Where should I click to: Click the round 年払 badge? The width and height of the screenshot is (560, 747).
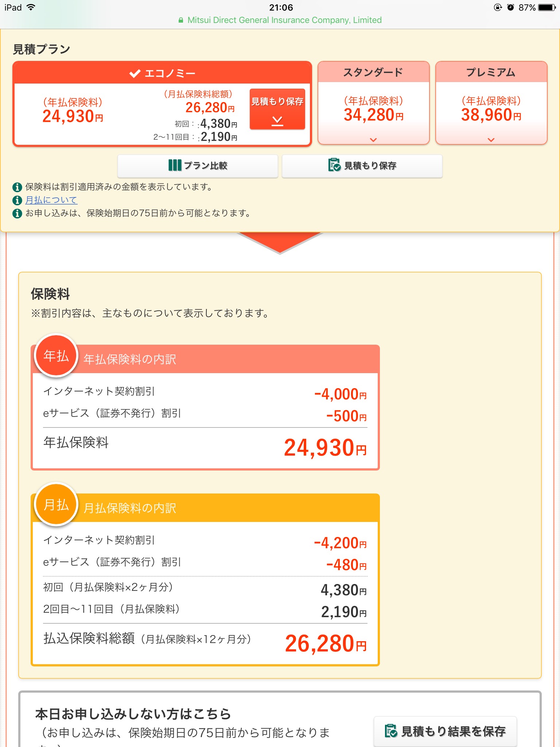pos(56,356)
